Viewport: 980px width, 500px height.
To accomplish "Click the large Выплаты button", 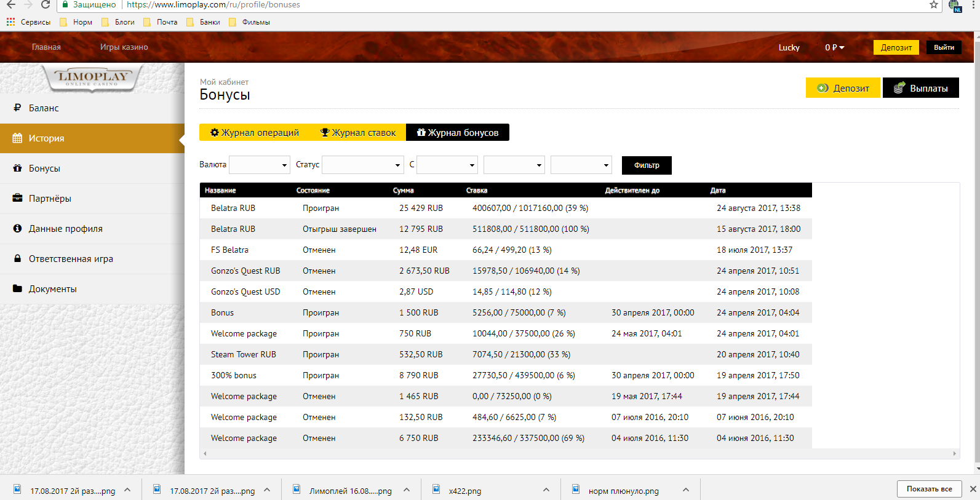I will tap(921, 88).
